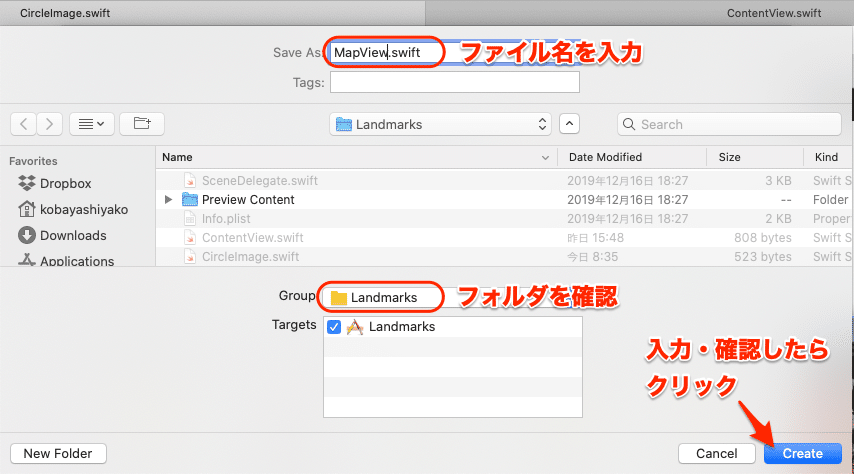
Task: Click the New Folder button
Action: pyautogui.click(x=58, y=453)
